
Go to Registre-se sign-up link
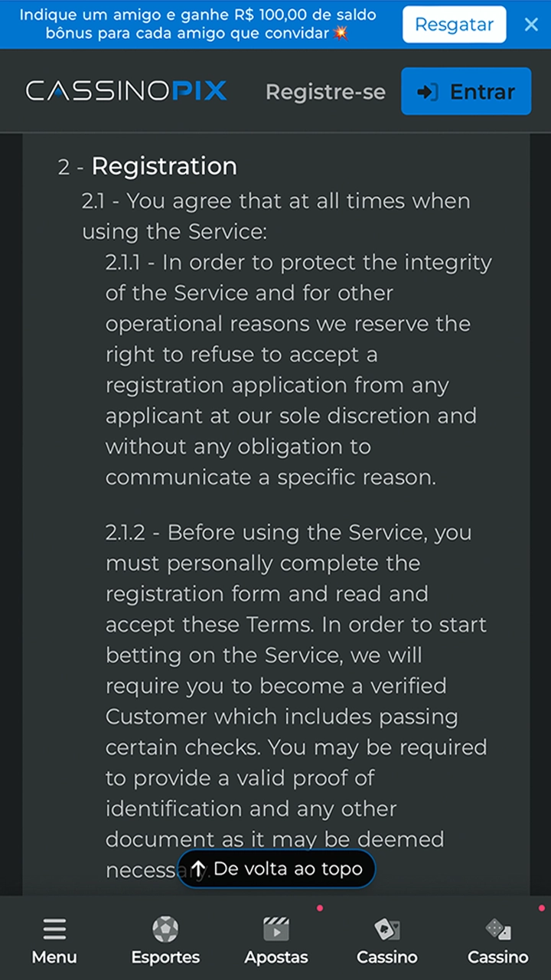[325, 92]
